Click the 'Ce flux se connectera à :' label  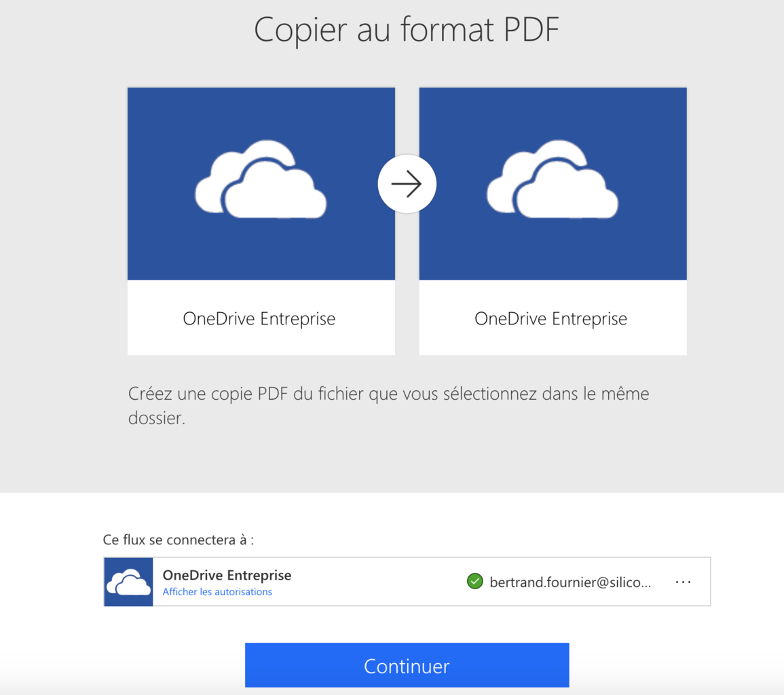(x=179, y=540)
